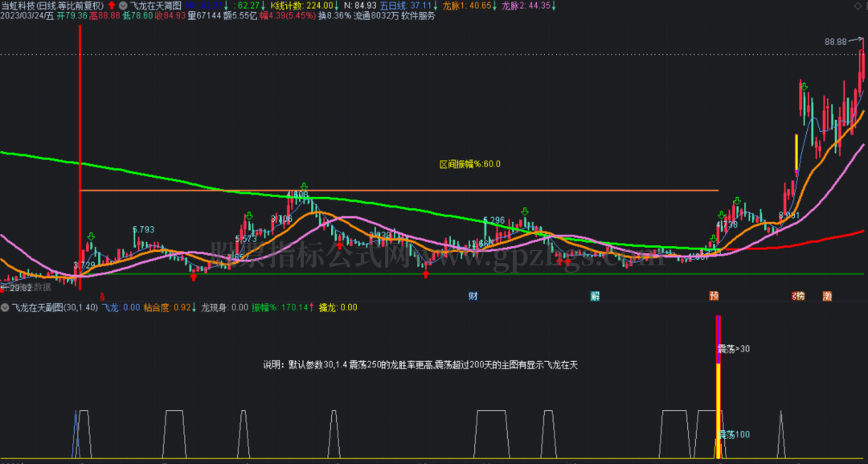Viewport: 868px width, 464px height.
Task: Click the 收84.93 closing price
Action: [170, 16]
